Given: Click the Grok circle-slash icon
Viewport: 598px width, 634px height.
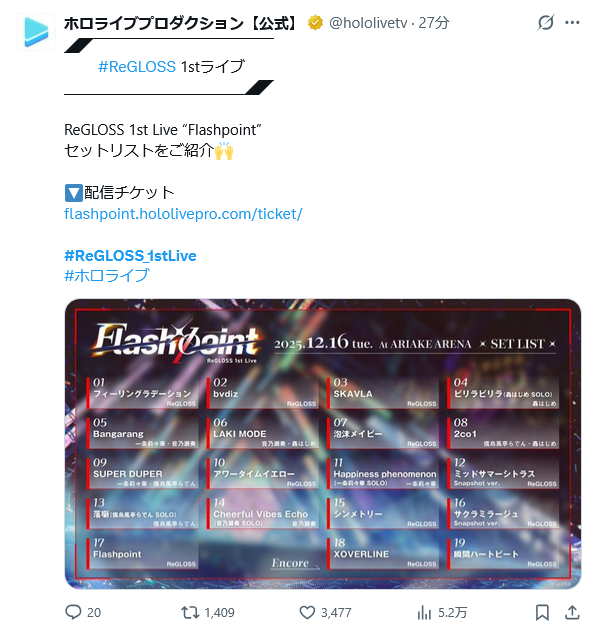Looking at the screenshot, I should pos(545,22).
